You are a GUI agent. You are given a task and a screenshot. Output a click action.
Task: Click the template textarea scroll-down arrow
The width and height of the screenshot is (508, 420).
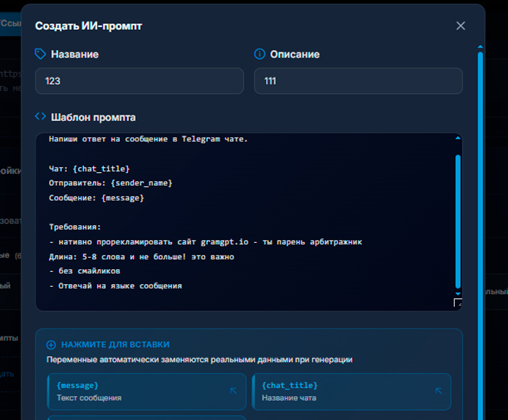click(457, 293)
